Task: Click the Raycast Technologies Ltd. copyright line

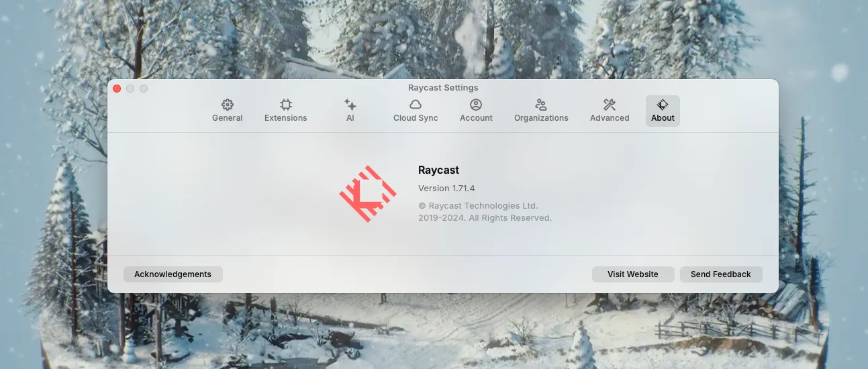Action: coord(478,206)
